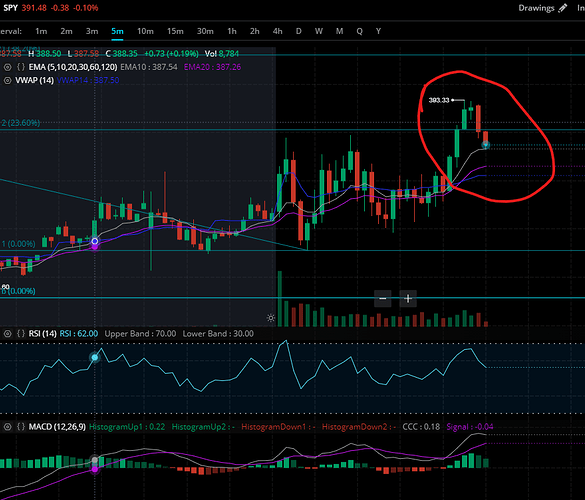
Task: Open RSI indicator script braces icon
Action: tap(21, 334)
